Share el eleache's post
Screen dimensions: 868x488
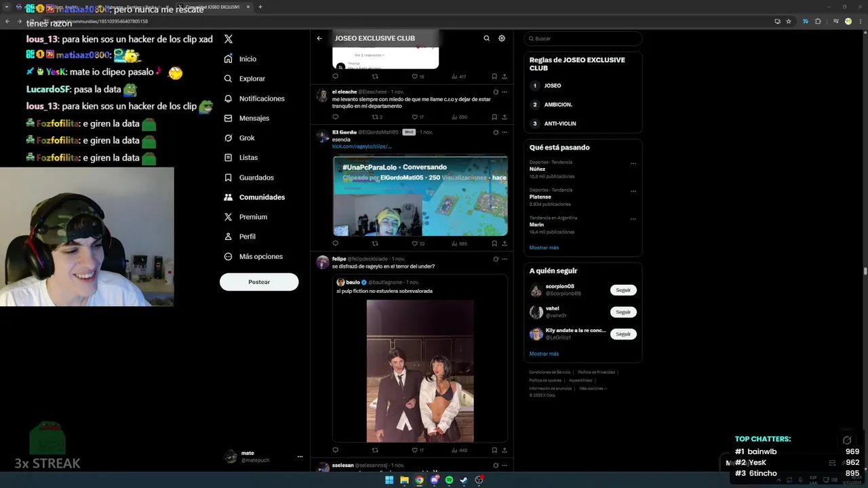pos(505,117)
